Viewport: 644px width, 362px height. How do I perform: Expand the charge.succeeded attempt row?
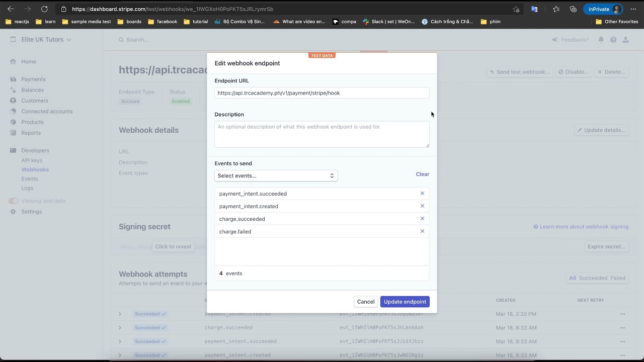pos(120,328)
